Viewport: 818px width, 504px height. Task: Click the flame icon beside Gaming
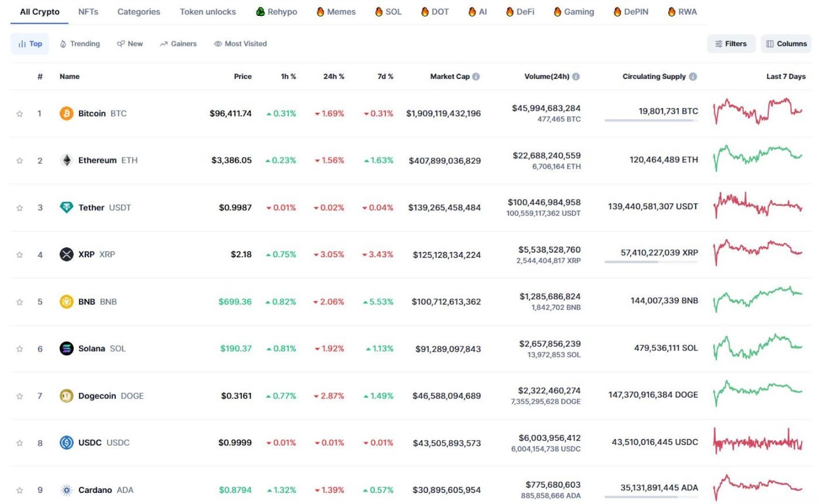(558, 11)
